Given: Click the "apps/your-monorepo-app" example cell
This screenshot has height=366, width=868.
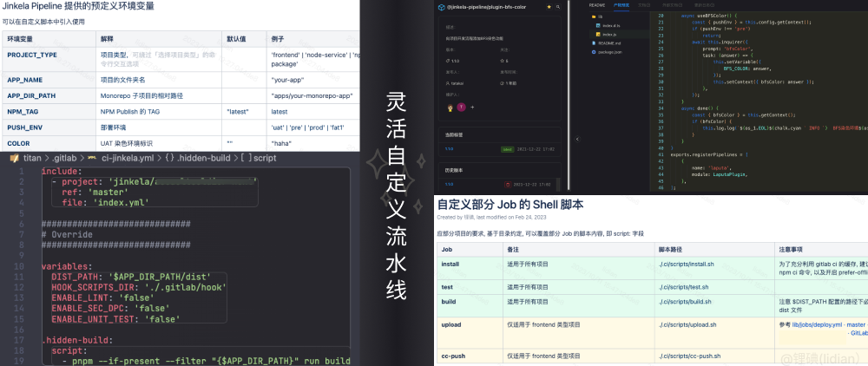Looking at the screenshot, I should coord(312,95).
